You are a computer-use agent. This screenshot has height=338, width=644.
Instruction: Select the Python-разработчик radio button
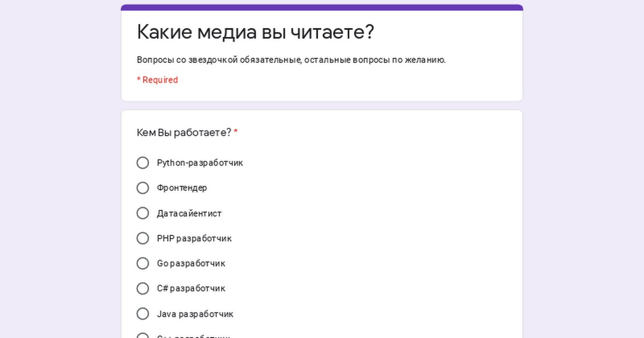(143, 163)
